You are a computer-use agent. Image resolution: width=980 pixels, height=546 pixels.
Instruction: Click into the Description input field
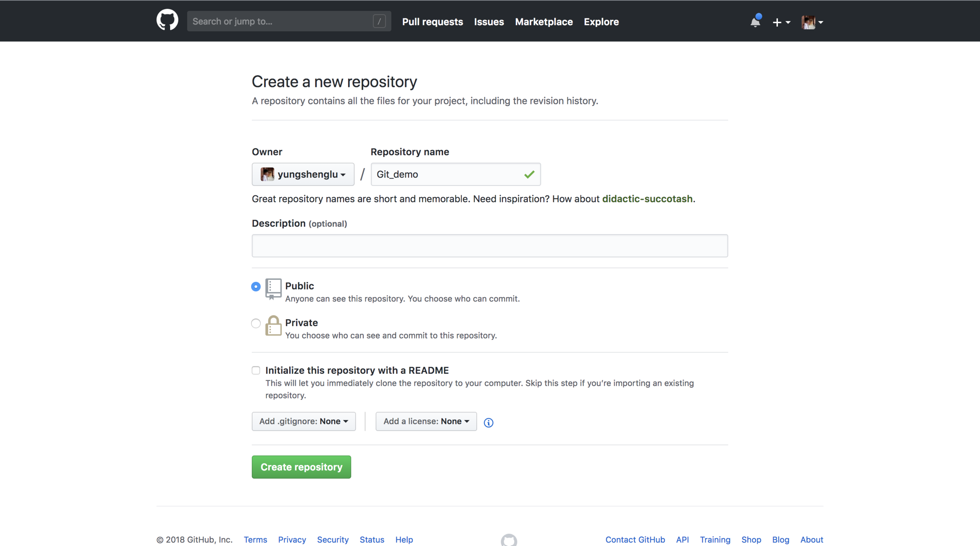(489, 245)
